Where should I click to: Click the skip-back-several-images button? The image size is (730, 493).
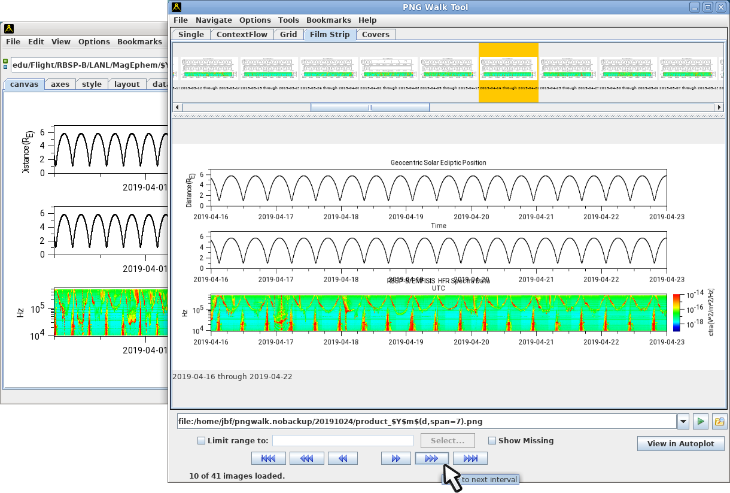click(306, 458)
